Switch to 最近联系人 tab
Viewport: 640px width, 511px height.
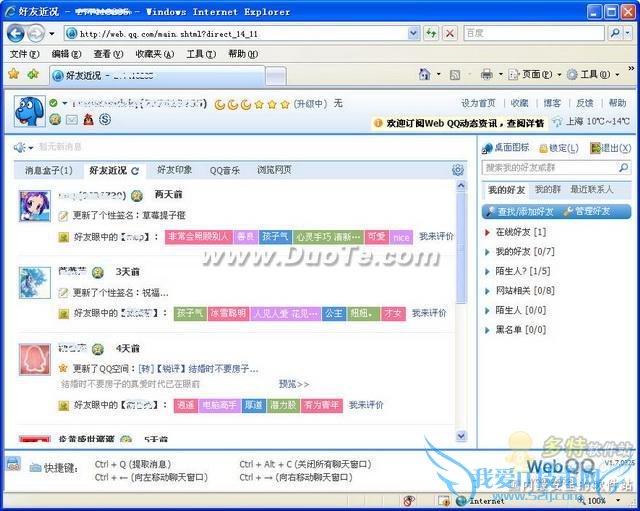(x=591, y=189)
